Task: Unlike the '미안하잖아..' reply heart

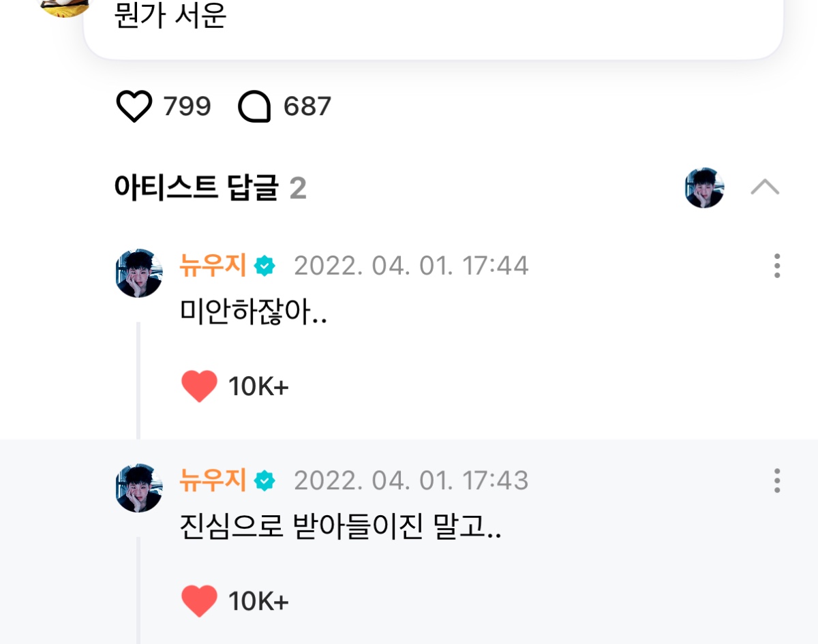Action: point(199,386)
